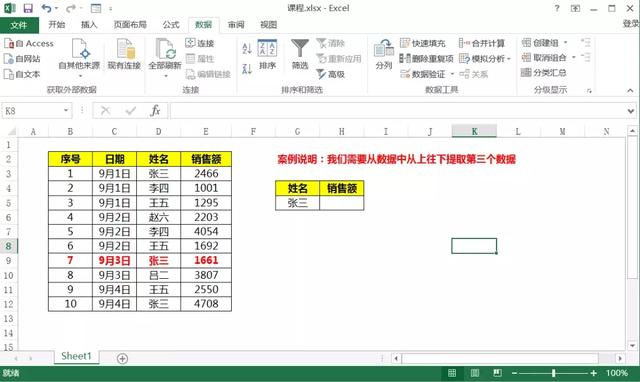This screenshot has width=640, height=382.
Task: Customize Quick Access Toolbar dropdown
Action: tap(111, 9)
